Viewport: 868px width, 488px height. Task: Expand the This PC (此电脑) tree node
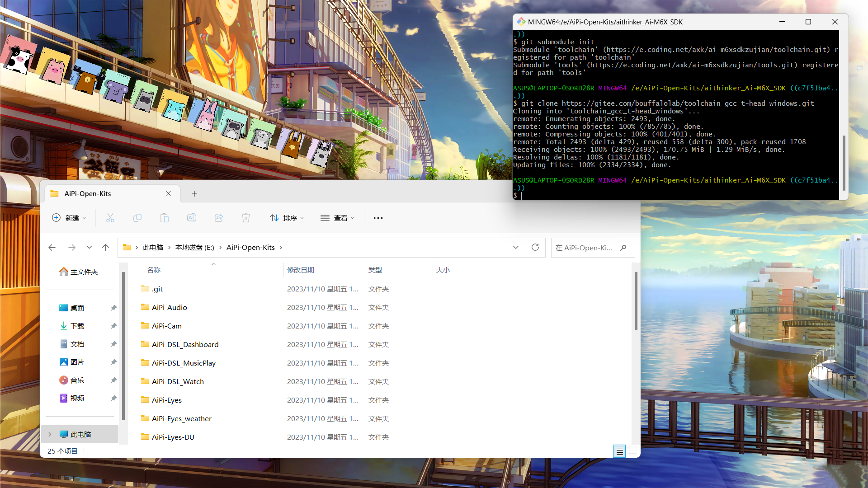(x=50, y=434)
